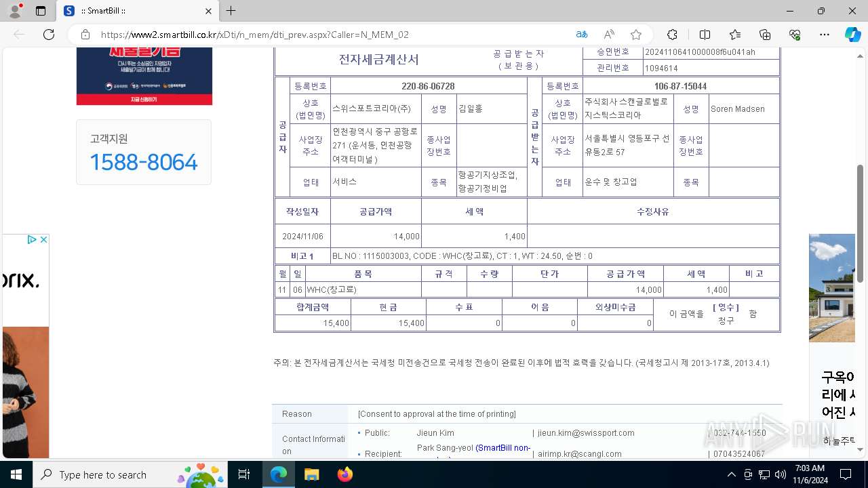Screen dimensions: 868x488
Task: Select the BL NO remarks line
Action: [x=462, y=256]
